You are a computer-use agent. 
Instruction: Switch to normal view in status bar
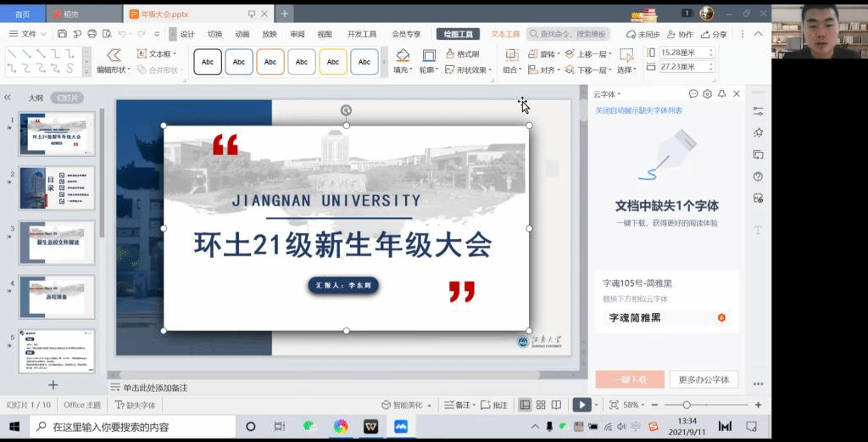coord(525,405)
